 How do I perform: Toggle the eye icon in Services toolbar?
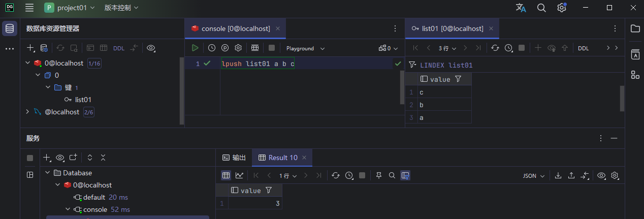point(60,158)
